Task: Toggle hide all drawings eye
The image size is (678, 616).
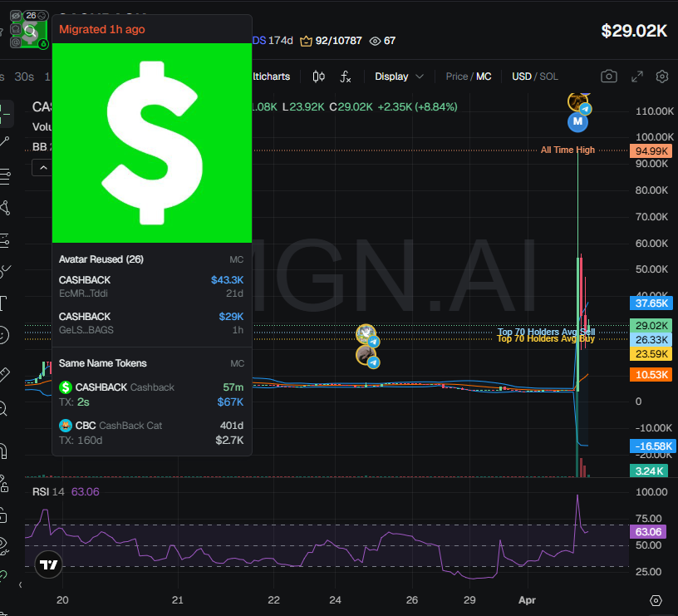Action: 4,546
